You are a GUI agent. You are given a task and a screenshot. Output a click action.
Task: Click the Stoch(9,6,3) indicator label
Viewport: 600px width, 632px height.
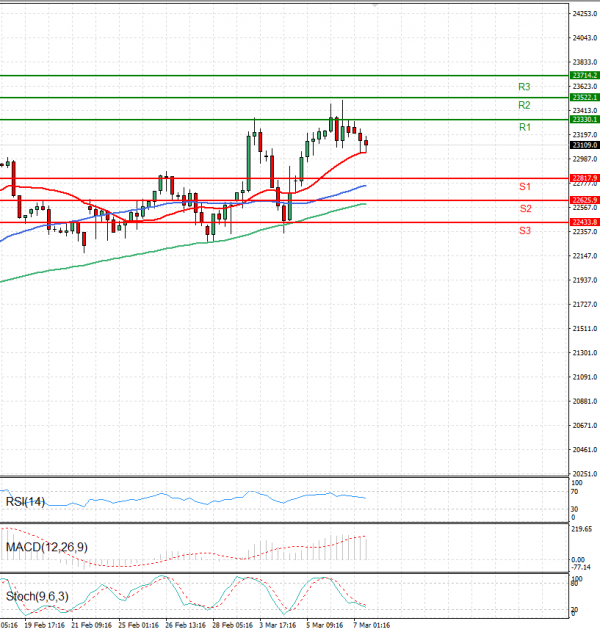(37, 596)
